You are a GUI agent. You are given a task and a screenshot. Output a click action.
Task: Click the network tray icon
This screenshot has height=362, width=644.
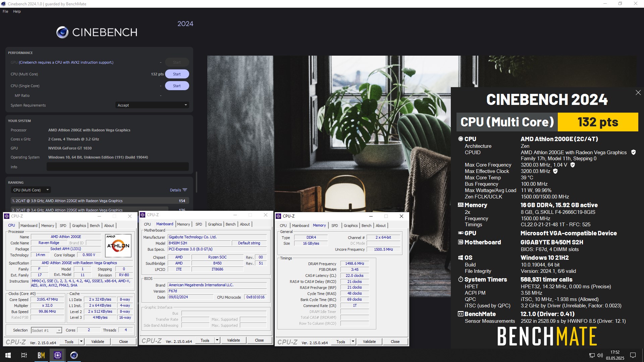click(x=592, y=355)
